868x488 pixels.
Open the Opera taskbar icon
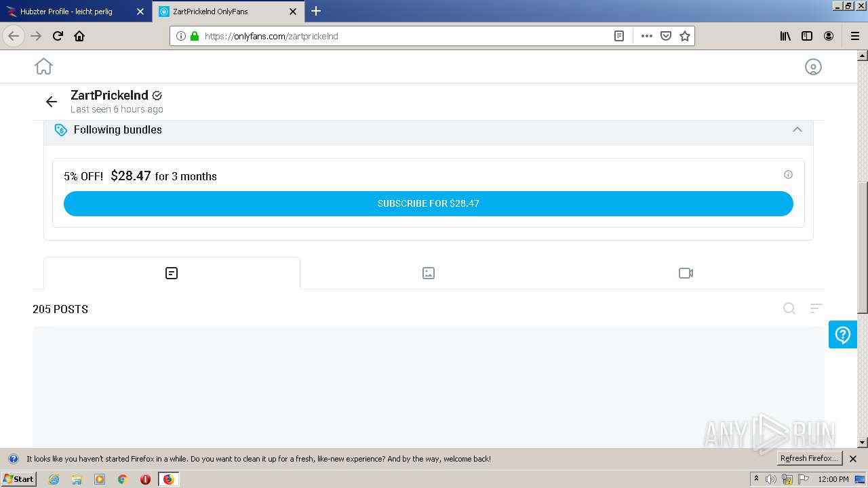coord(145,479)
